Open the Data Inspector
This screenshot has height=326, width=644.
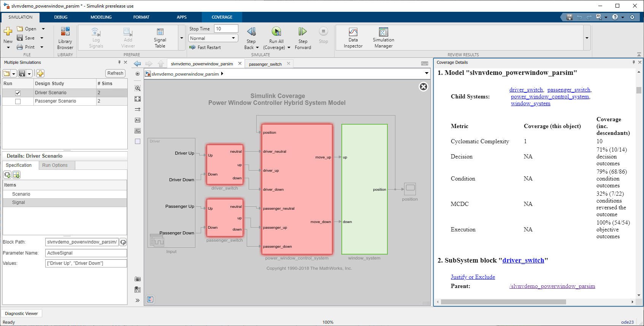coord(353,38)
